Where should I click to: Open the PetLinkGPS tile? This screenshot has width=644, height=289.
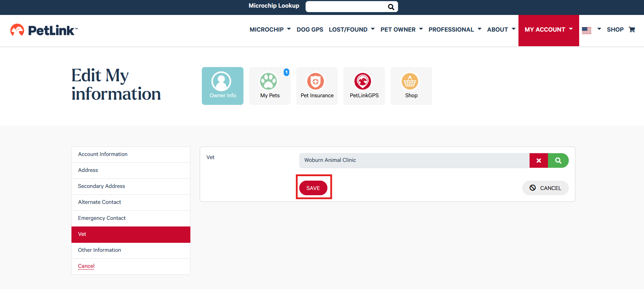[x=364, y=86]
